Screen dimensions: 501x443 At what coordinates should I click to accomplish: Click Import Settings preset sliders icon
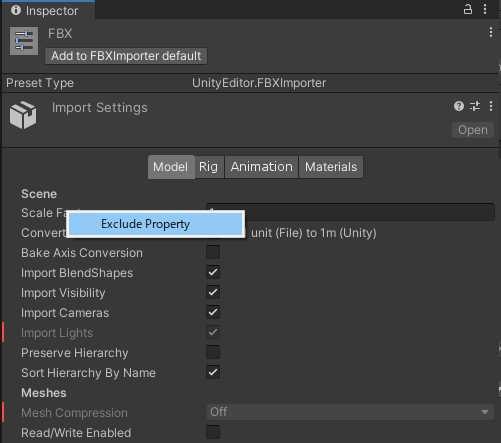click(x=475, y=106)
